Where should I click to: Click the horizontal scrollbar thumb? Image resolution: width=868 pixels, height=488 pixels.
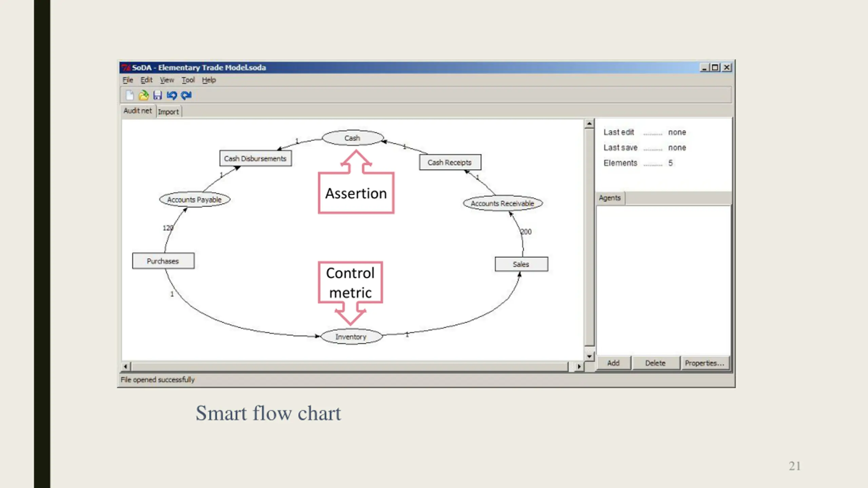350,366
